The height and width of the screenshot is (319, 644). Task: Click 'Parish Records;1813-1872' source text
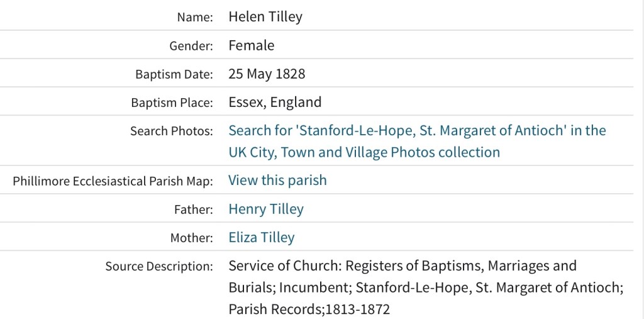[x=309, y=310]
